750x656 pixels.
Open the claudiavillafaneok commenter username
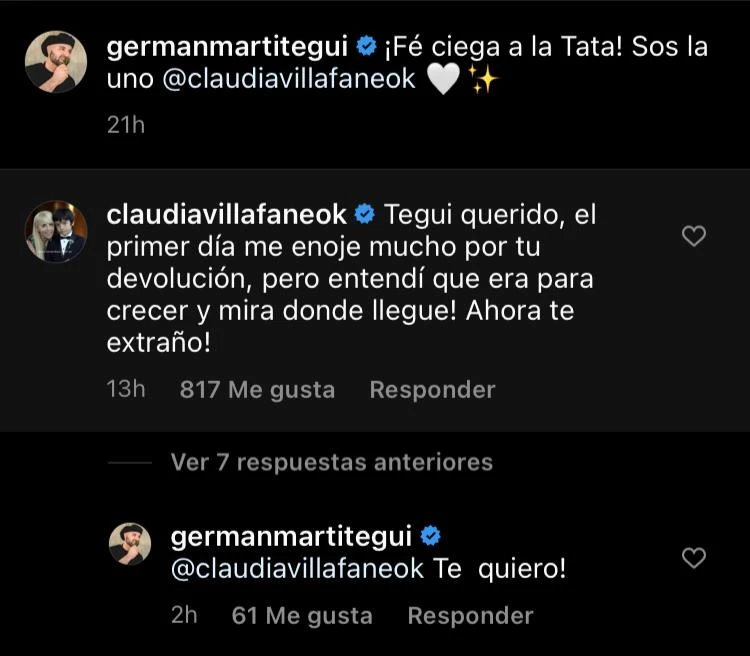(227, 214)
